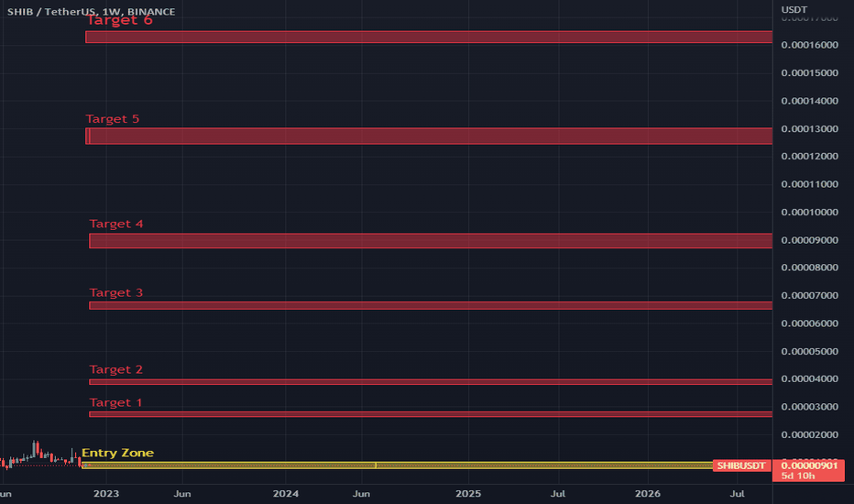Click the 0.00012000 price axis label
Image resolution: width=854 pixels, height=504 pixels.
(x=809, y=157)
